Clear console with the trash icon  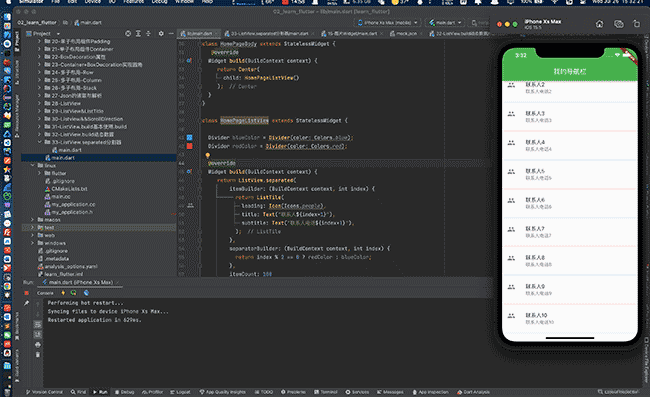click(38, 355)
